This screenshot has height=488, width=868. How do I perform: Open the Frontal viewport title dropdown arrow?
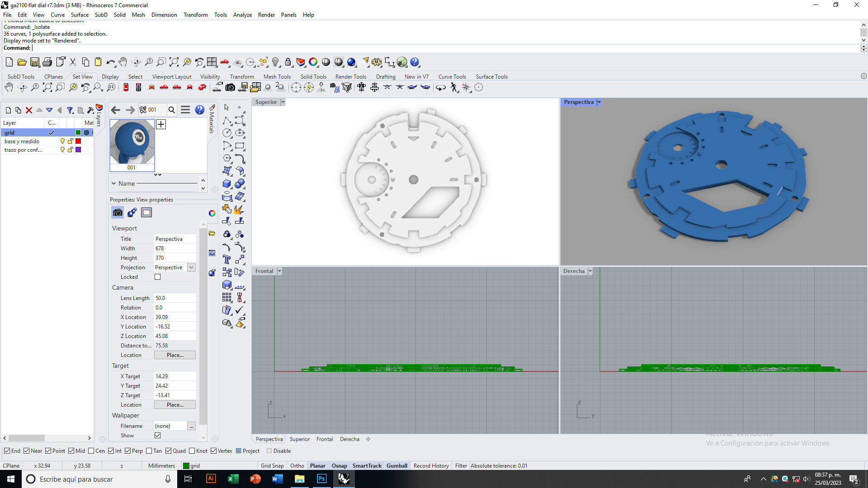point(279,271)
